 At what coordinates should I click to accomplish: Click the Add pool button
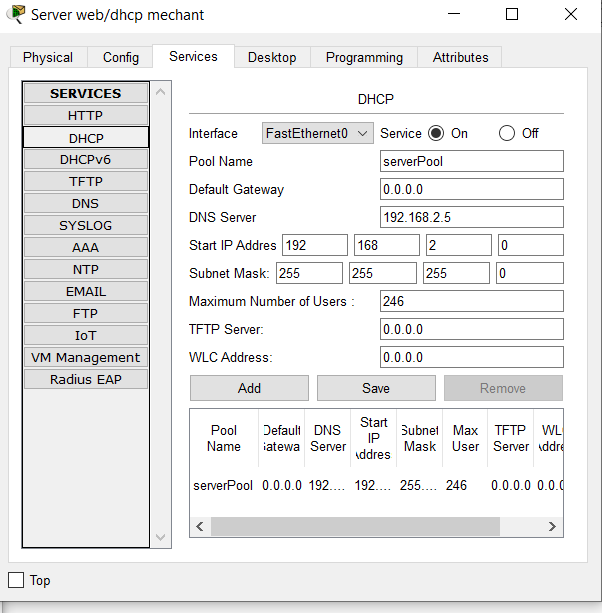pyautogui.click(x=249, y=388)
